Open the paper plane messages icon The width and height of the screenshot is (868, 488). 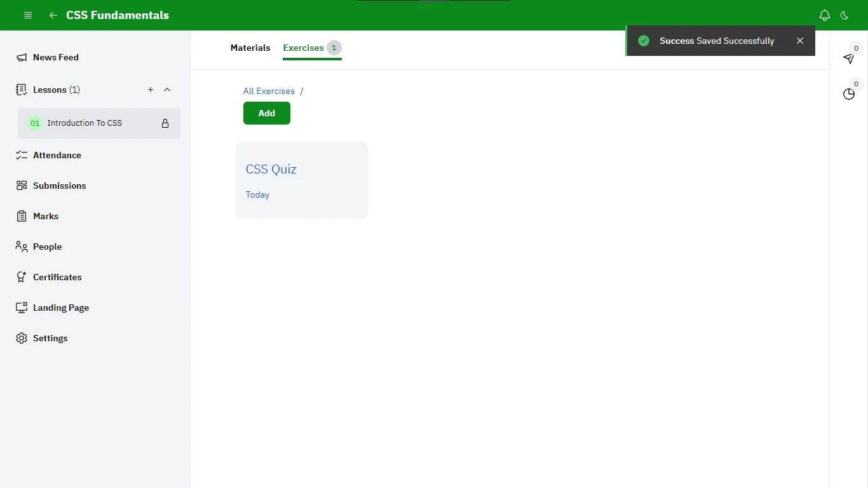(849, 58)
